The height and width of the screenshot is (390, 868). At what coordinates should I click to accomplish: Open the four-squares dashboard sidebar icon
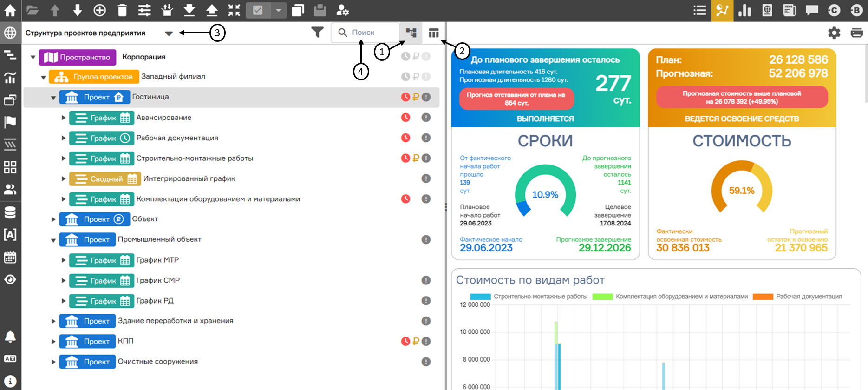10,167
